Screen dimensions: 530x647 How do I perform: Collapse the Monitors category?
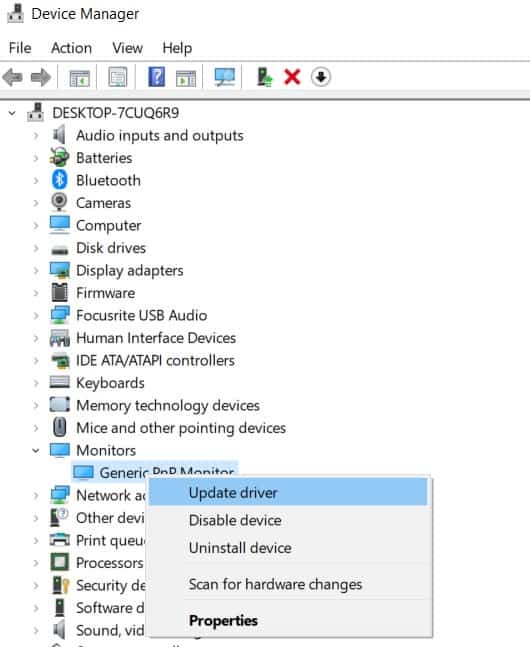(x=36, y=451)
